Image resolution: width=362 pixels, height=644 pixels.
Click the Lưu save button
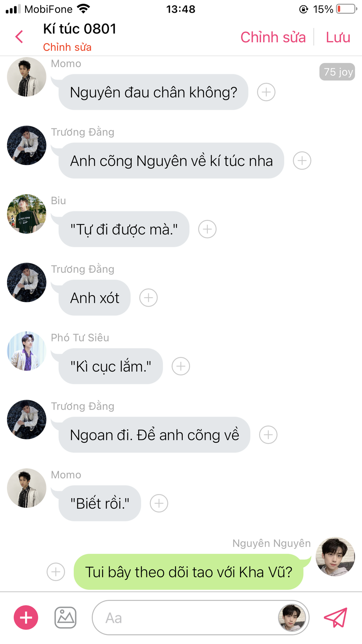click(x=338, y=37)
